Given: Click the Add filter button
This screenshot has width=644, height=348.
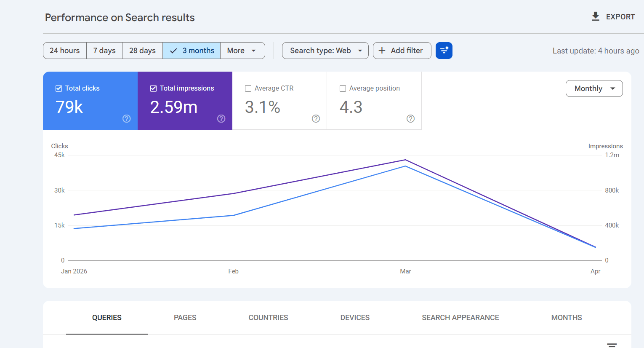Looking at the screenshot, I should click(x=402, y=50).
